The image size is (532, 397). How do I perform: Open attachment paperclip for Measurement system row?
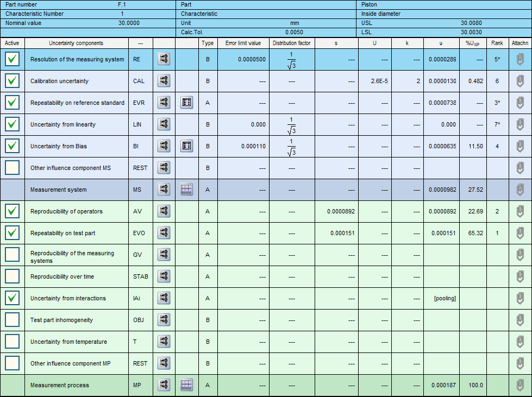520,190
